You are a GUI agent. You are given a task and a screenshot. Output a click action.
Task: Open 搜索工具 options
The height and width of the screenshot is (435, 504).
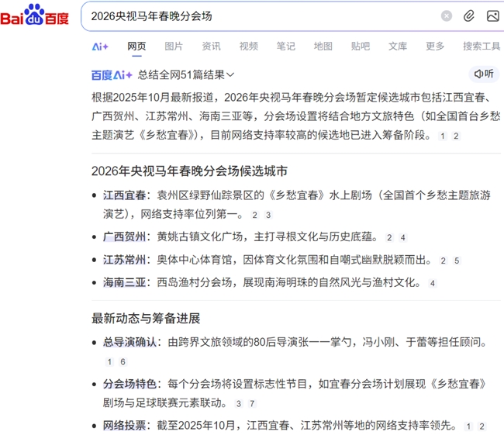[x=481, y=47]
